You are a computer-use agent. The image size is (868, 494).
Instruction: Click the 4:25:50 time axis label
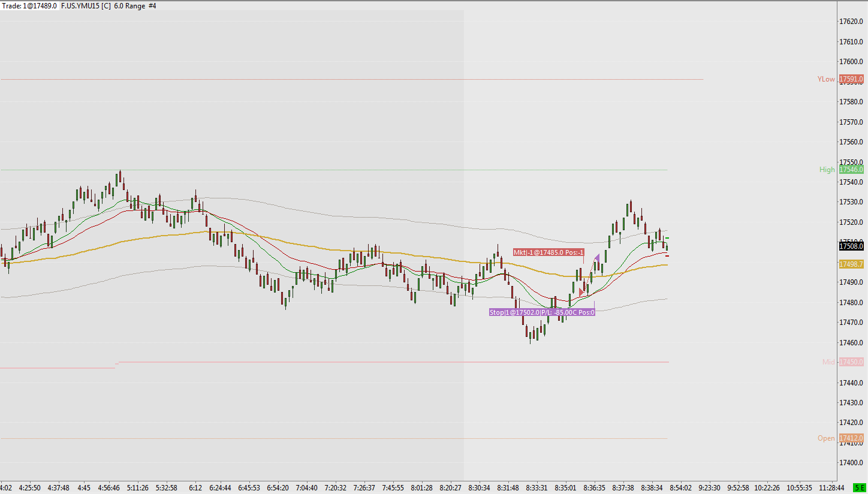(x=29, y=488)
